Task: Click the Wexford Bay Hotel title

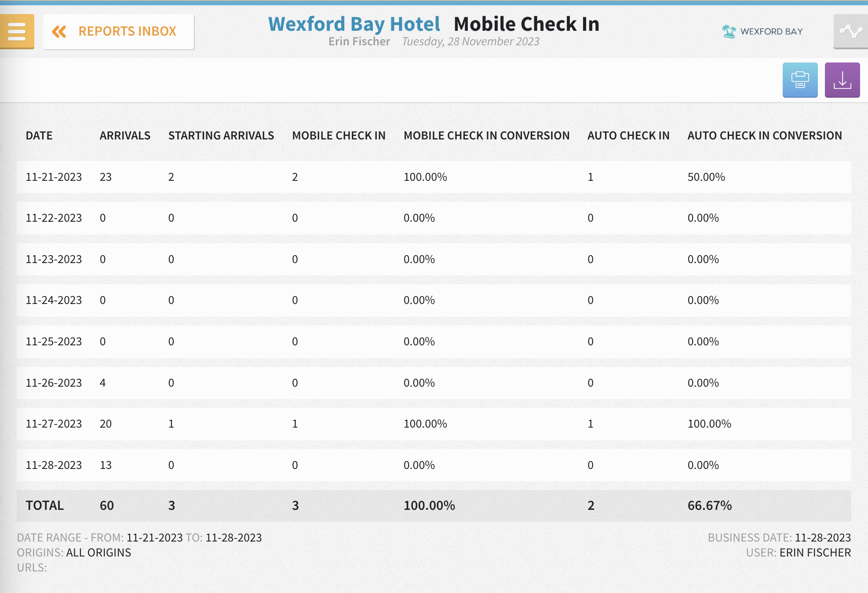Action: click(354, 24)
